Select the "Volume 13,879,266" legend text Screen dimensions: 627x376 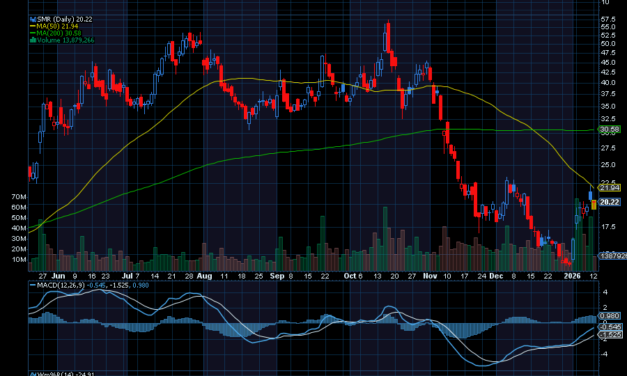pos(66,40)
